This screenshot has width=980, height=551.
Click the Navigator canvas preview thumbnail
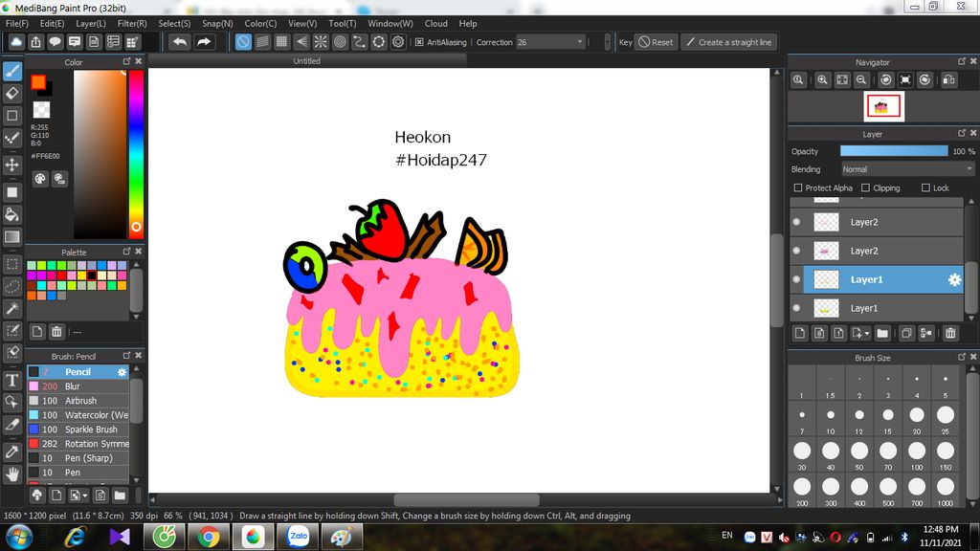[883, 106]
